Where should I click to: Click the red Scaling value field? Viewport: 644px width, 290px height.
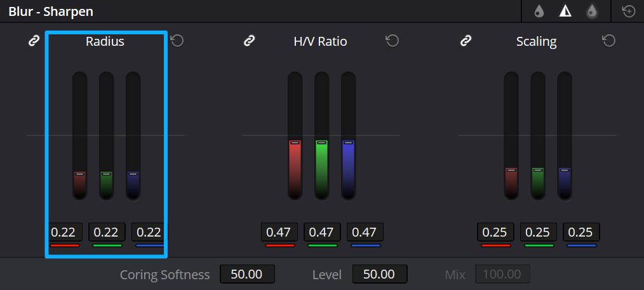pos(495,232)
